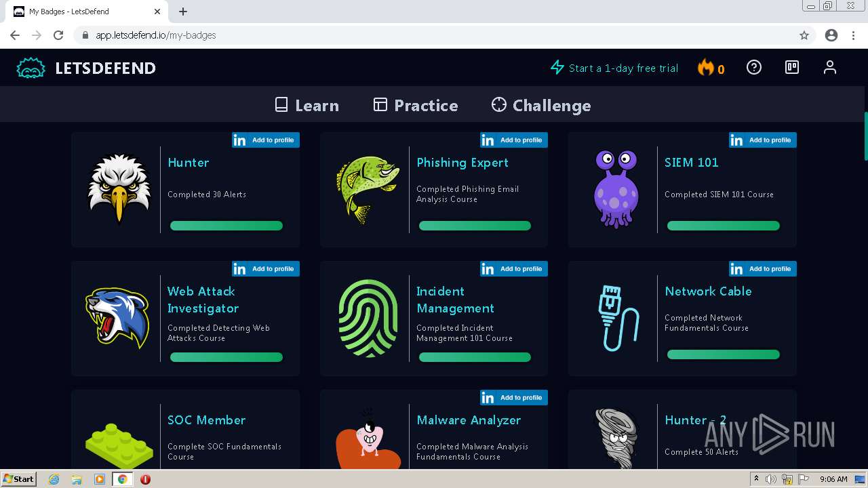Click the 'Malware Analyzer' title
Screen dimensions: 868x488
click(x=469, y=420)
